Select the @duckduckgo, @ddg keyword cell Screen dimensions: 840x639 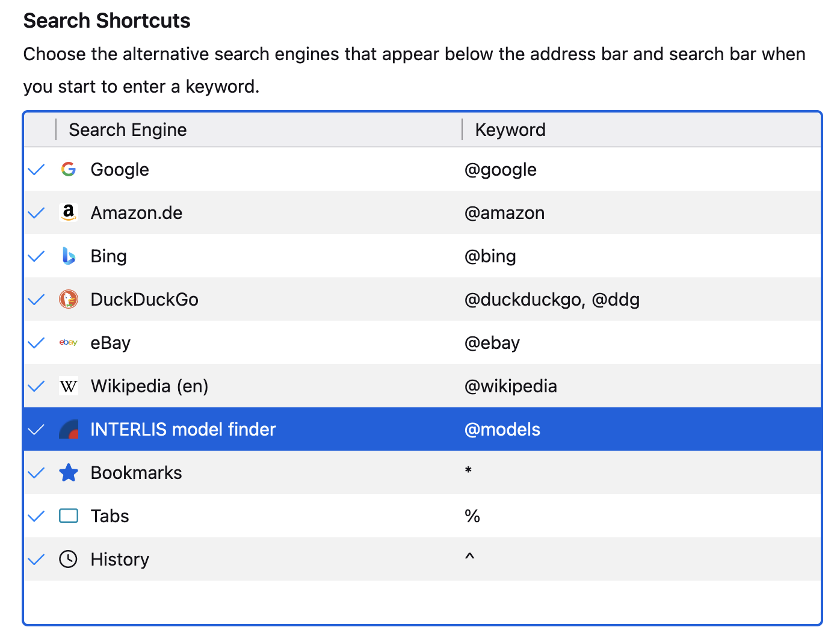(x=552, y=300)
